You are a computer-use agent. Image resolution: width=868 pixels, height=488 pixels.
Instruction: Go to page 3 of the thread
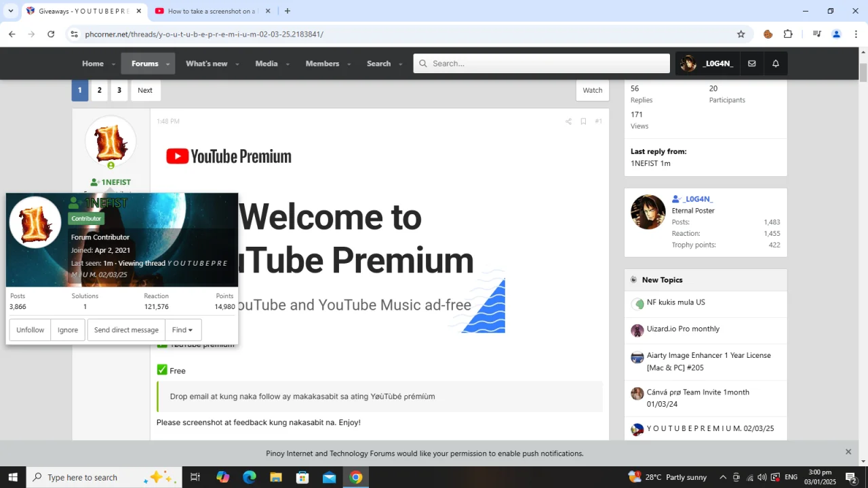click(x=119, y=90)
